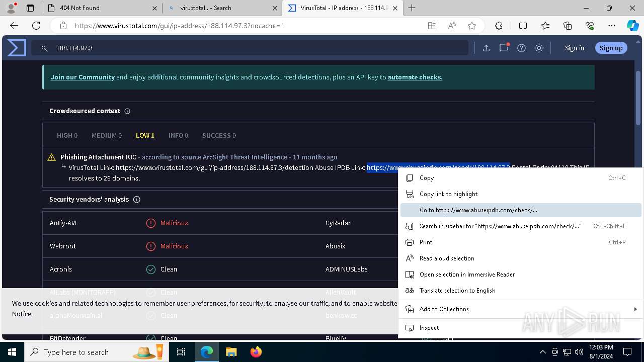
Task: Select Print from the context menu
Action: (521, 242)
